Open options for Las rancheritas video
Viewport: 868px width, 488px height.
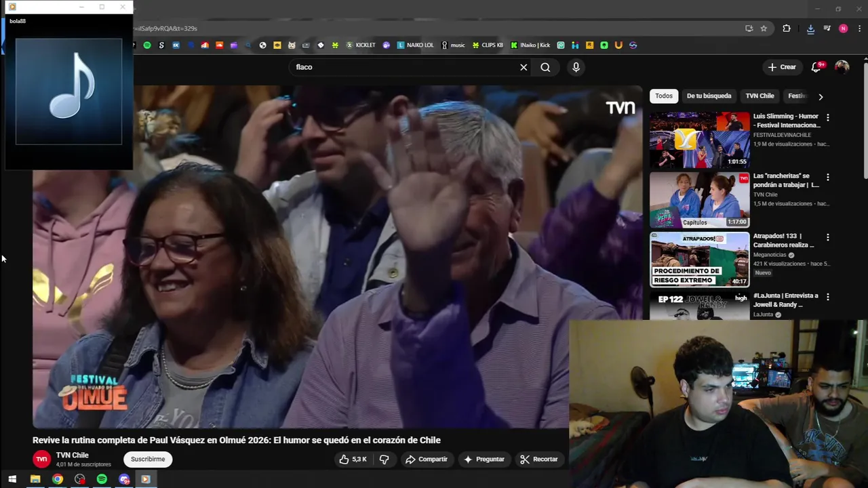tap(827, 177)
